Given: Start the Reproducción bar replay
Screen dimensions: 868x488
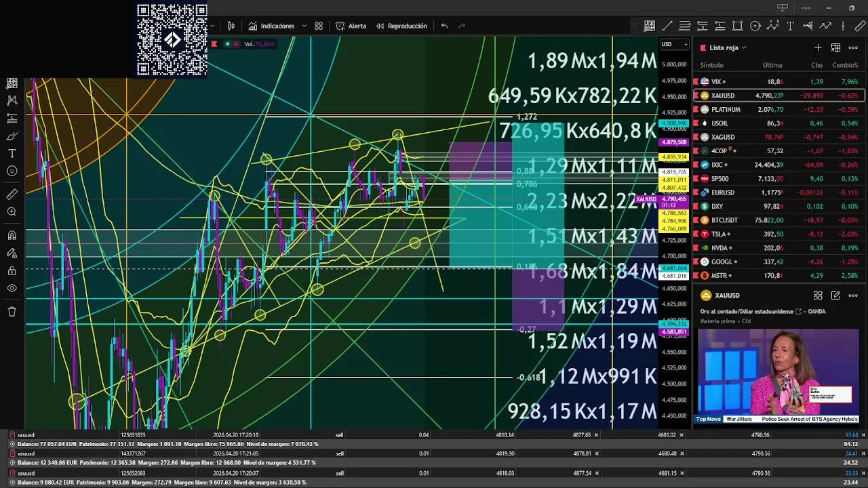Looking at the screenshot, I should click(401, 26).
